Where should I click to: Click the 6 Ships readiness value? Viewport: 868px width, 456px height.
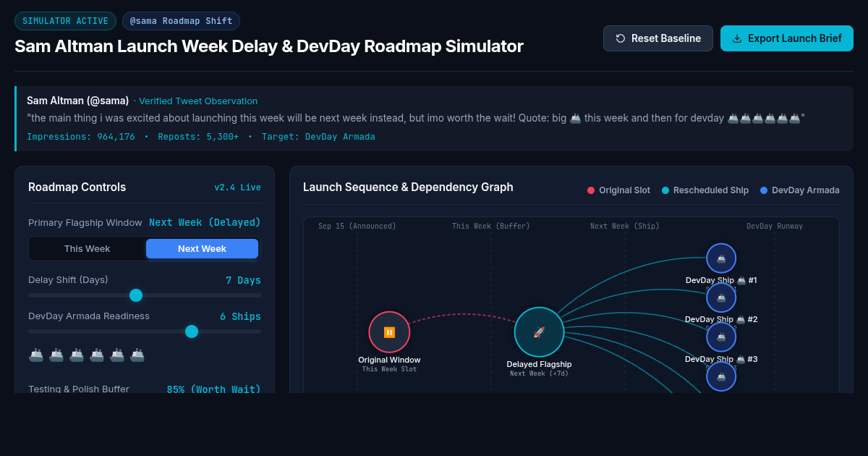(x=240, y=316)
